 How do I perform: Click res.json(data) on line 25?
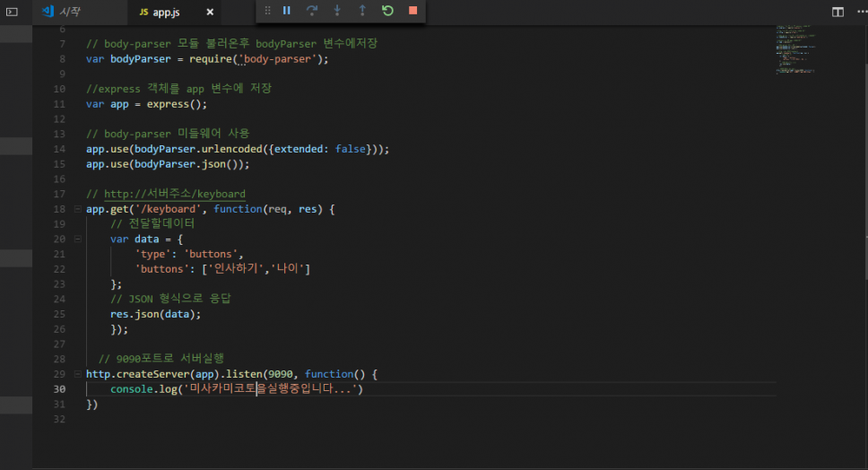(155, 314)
